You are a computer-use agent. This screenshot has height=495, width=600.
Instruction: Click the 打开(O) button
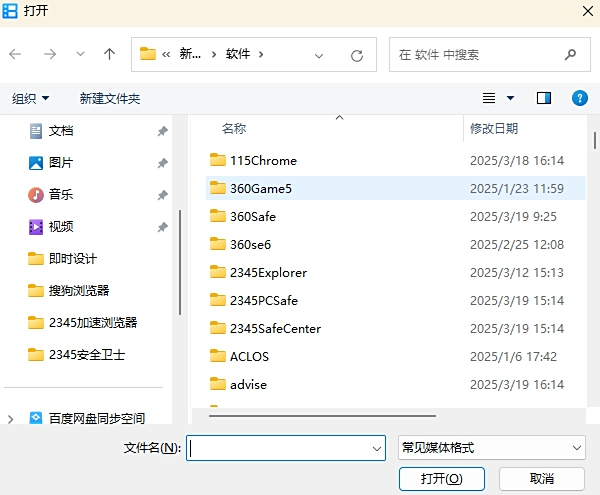coord(441,479)
